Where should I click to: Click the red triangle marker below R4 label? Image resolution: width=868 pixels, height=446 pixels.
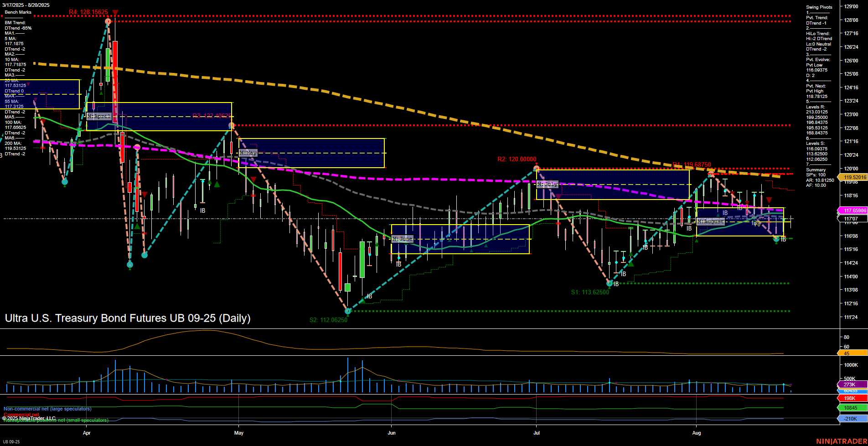click(115, 12)
